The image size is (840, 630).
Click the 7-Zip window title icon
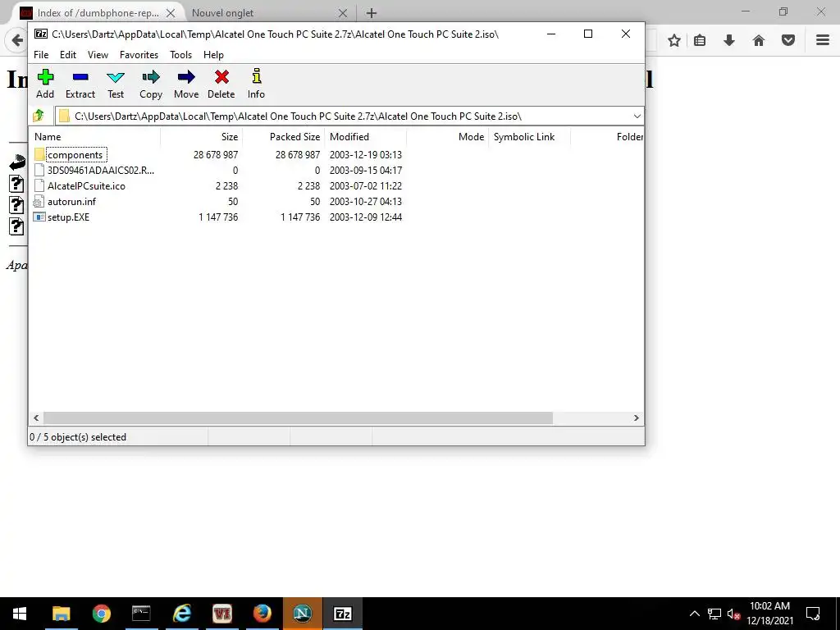pyautogui.click(x=41, y=34)
